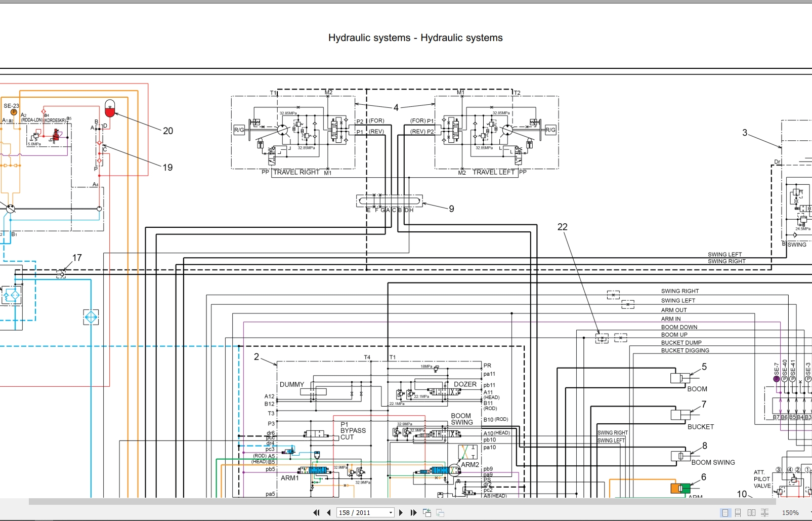The width and height of the screenshot is (812, 521).
Task: Click the callout number 2
Action: [x=257, y=357]
